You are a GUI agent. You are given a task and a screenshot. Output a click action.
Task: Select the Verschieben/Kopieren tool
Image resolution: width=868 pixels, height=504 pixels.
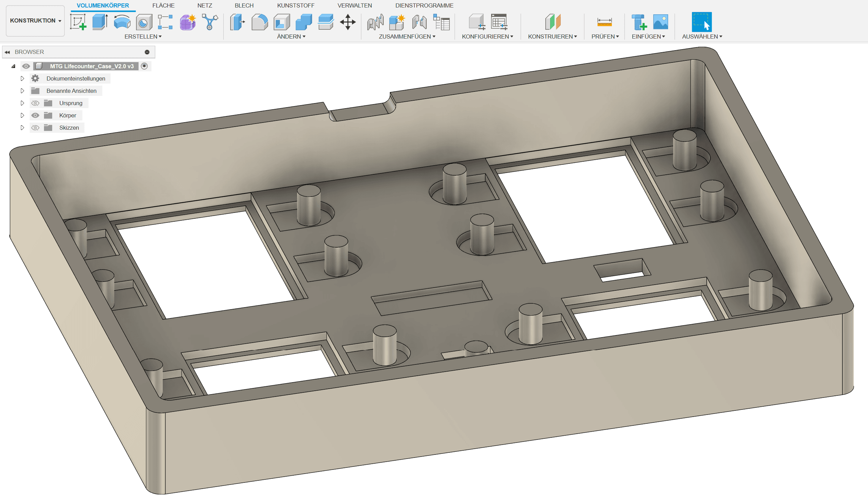348,21
